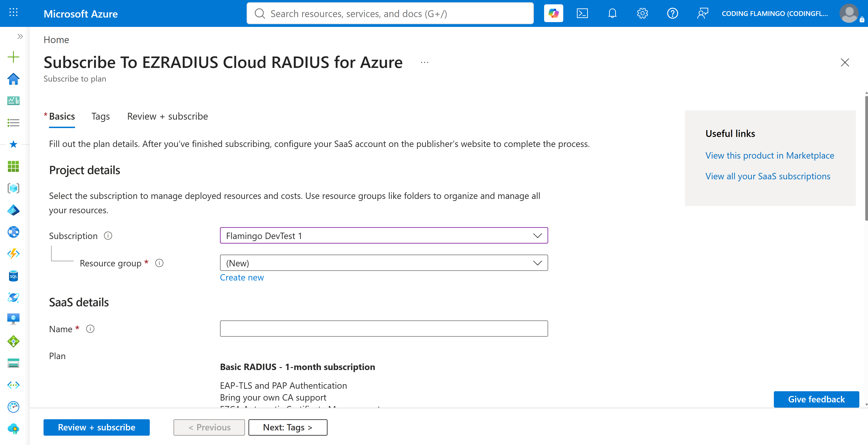Select the Basics tab
This screenshot has width=868, height=445.
coord(62,117)
